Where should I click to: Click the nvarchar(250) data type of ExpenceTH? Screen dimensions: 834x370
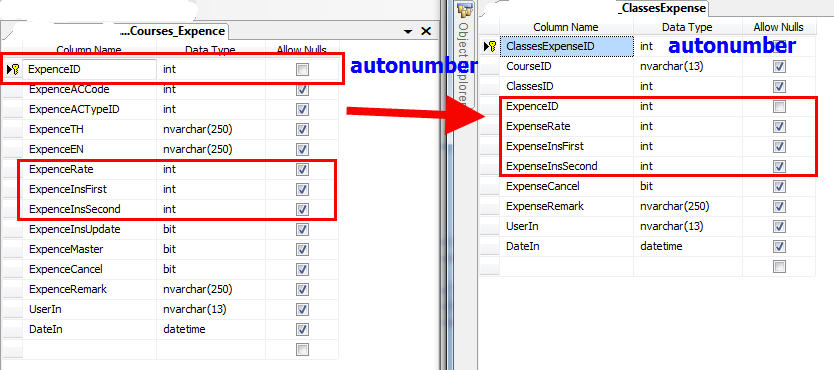coord(197,129)
